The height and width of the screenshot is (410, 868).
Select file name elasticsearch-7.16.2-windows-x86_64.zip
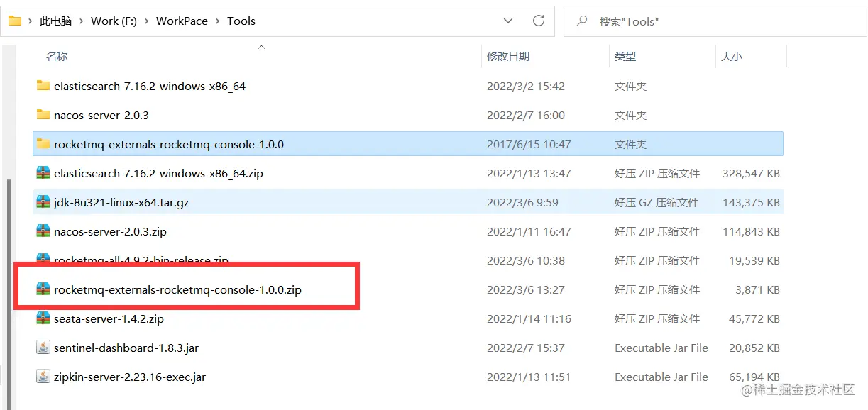[158, 173]
